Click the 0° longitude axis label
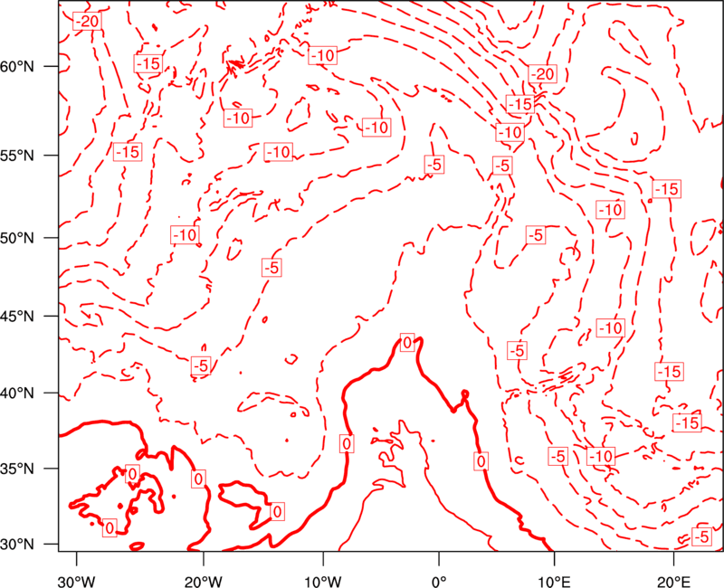This screenshot has height=588, width=724. [x=439, y=581]
